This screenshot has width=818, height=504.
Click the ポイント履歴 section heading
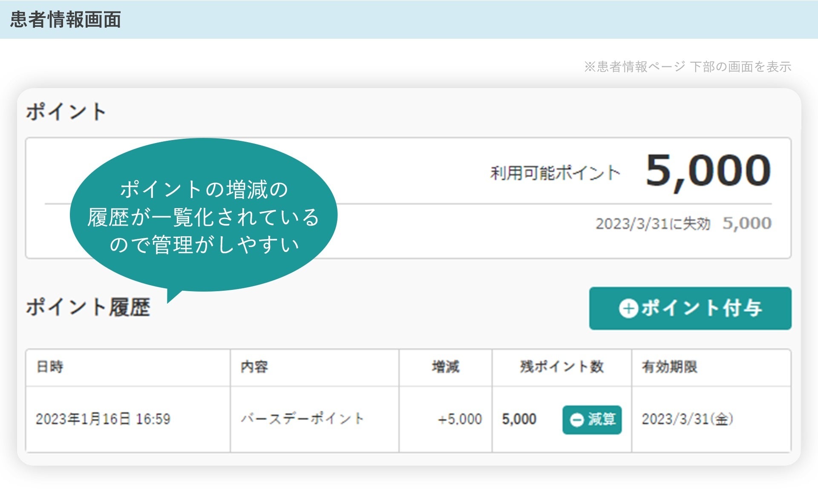pyautogui.click(x=88, y=307)
